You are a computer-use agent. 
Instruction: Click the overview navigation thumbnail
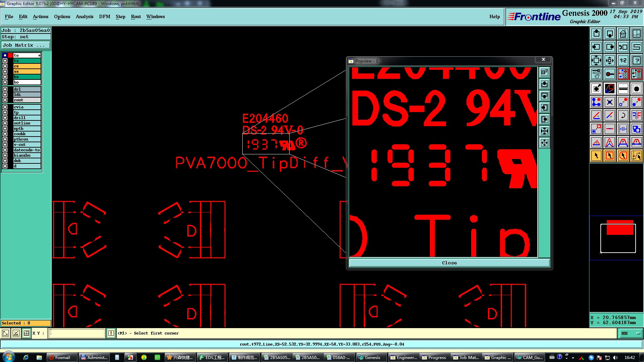click(x=616, y=238)
